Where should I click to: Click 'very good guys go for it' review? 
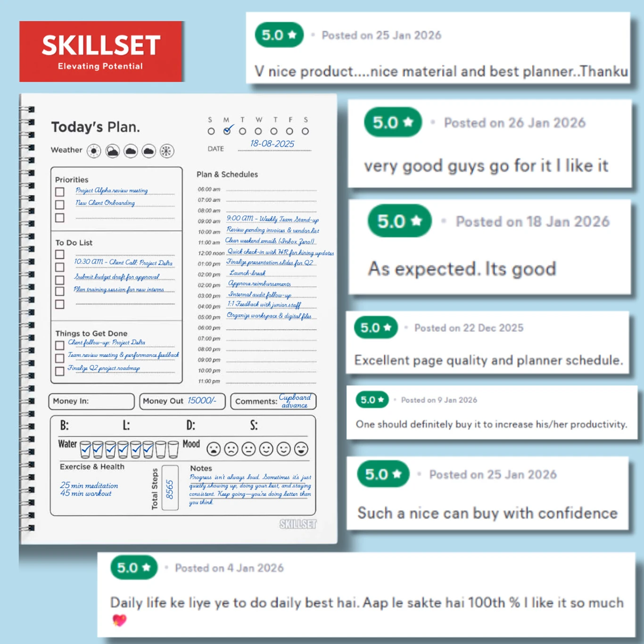pyautogui.click(x=486, y=166)
